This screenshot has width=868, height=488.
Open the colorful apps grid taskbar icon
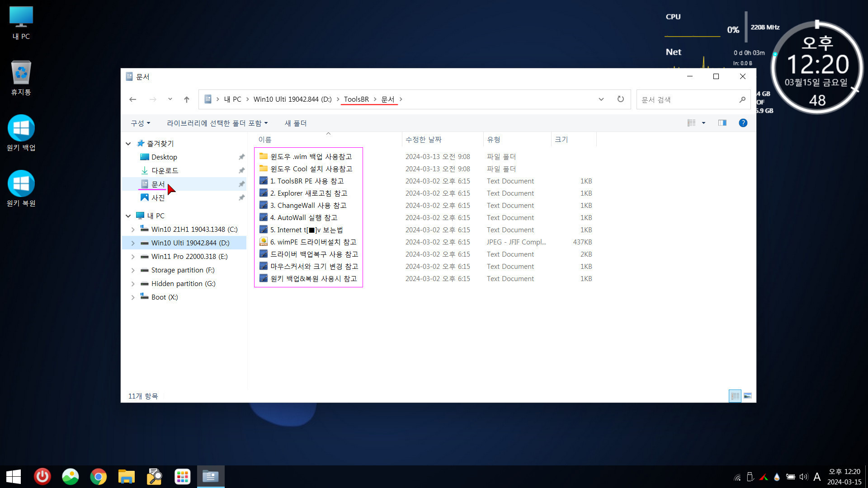pyautogui.click(x=183, y=477)
